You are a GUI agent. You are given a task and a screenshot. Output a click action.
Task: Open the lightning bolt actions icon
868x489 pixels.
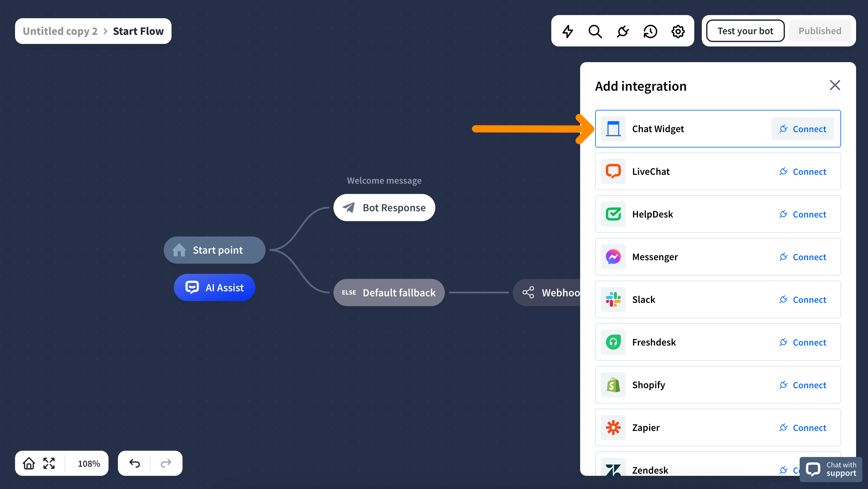(568, 31)
